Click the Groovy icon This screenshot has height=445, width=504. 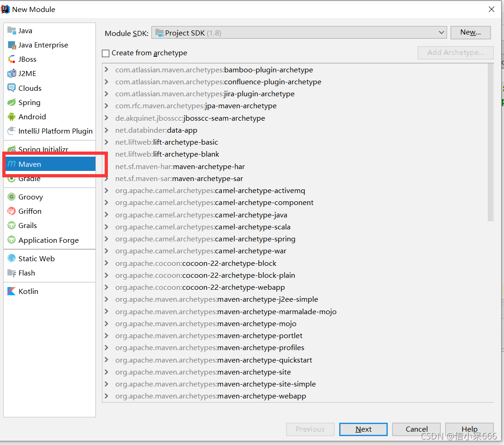12,197
